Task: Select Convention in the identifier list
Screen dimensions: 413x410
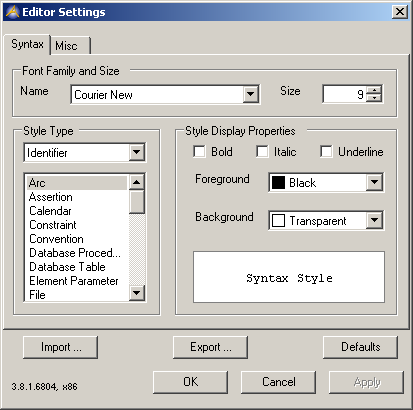Action: (77, 239)
